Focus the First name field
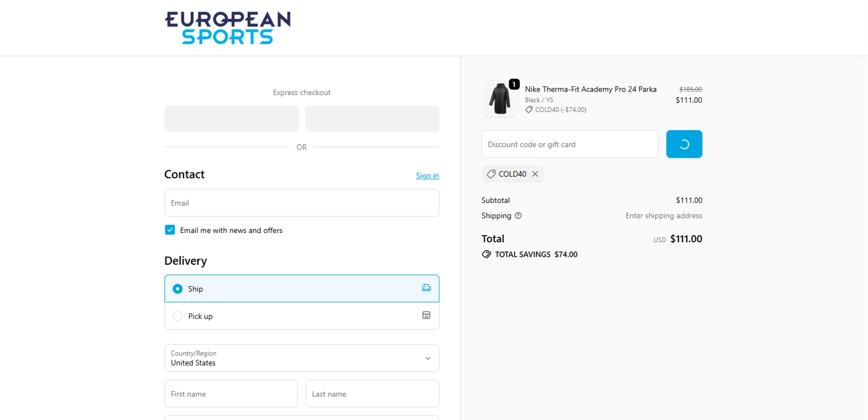Image resolution: width=868 pixels, height=420 pixels. coord(231,394)
